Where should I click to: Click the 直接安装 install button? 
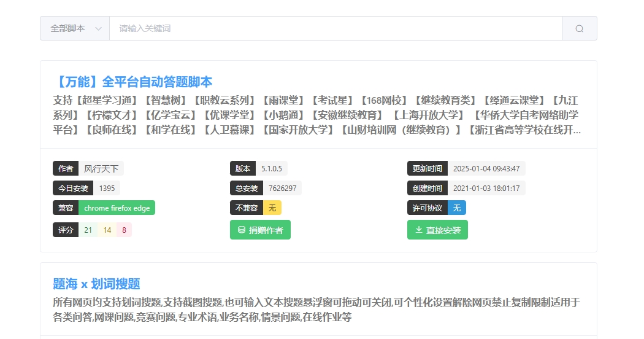click(x=437, y=230)
